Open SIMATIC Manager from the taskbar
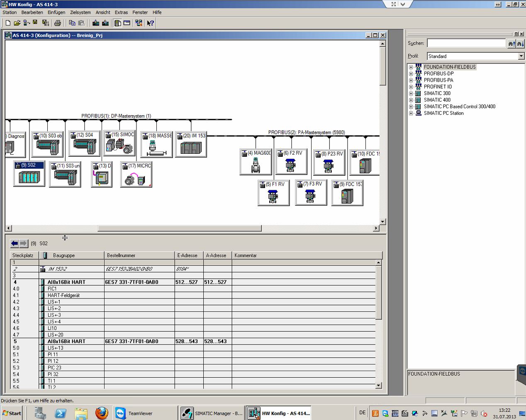The image size is (526, 420). click(x=212, y=413)
